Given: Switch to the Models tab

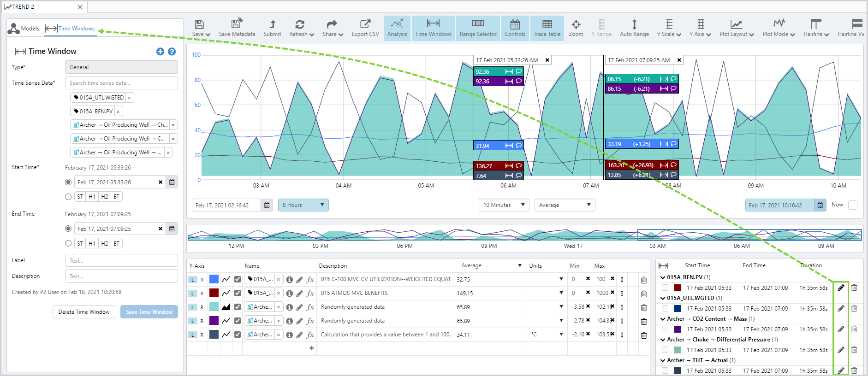Looking at the screenshot, I should pyautogui.click(x=24, y=29).
